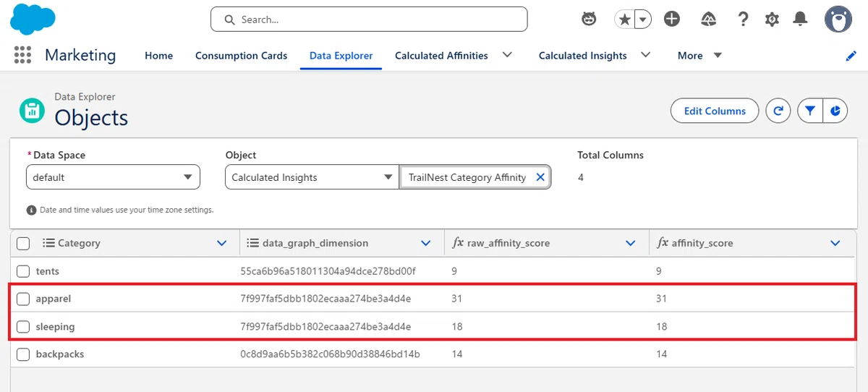Click the Refresh icon button

click(x=778, y=111)
